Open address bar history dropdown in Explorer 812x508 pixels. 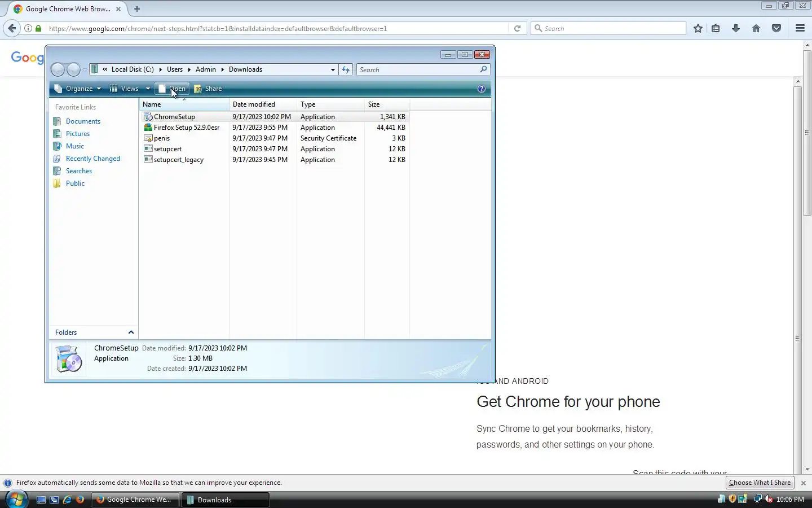(x=333, y=69)
